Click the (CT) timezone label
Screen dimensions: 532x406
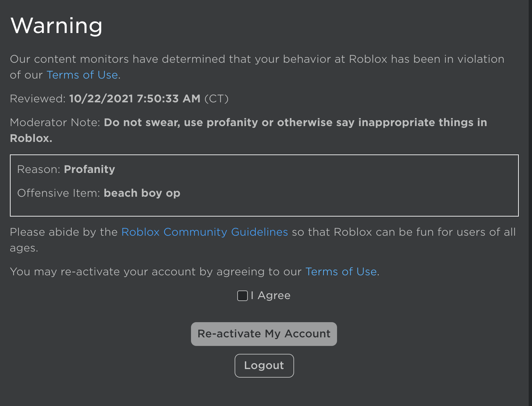pyautogui.click(x=216, y=99)
